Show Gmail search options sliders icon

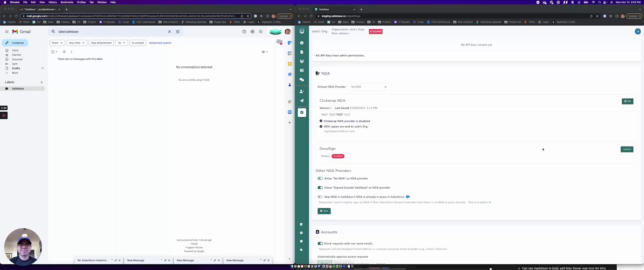tap(178, 31)
